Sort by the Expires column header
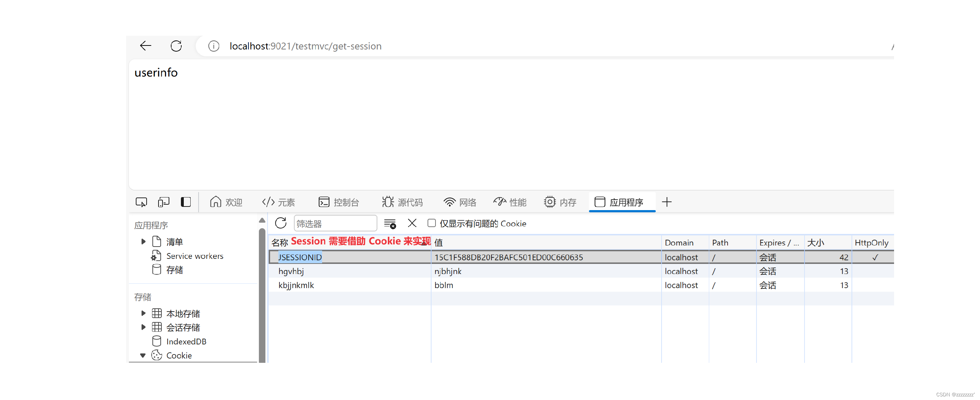Screen dimensions: 980x400 [780, 242]
